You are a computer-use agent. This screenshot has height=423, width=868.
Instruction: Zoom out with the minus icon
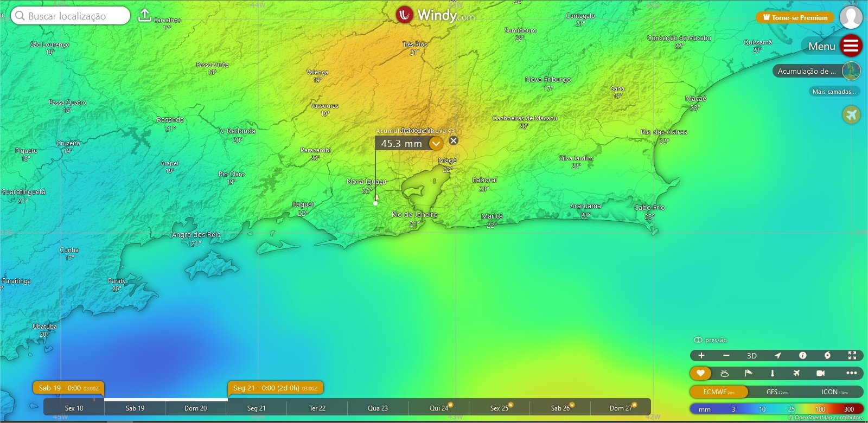coord(726,356)
